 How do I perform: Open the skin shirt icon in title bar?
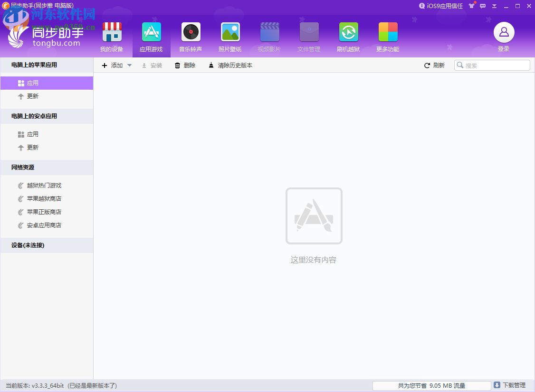[472, 5]
